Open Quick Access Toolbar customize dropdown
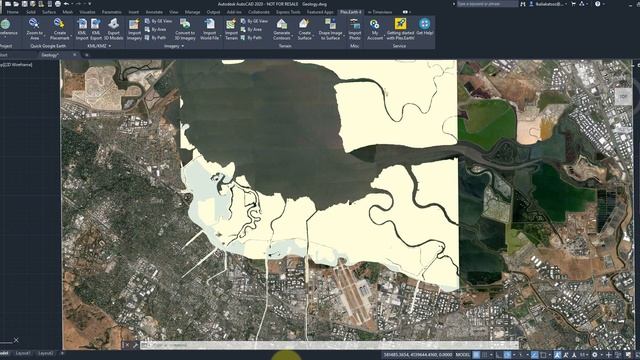Image resolution: width=640 pixels, height=360 pixels. coord(90,4)
